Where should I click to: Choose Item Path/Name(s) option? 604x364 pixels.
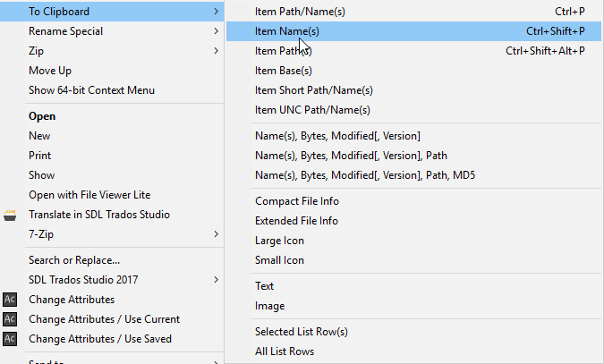300,12
